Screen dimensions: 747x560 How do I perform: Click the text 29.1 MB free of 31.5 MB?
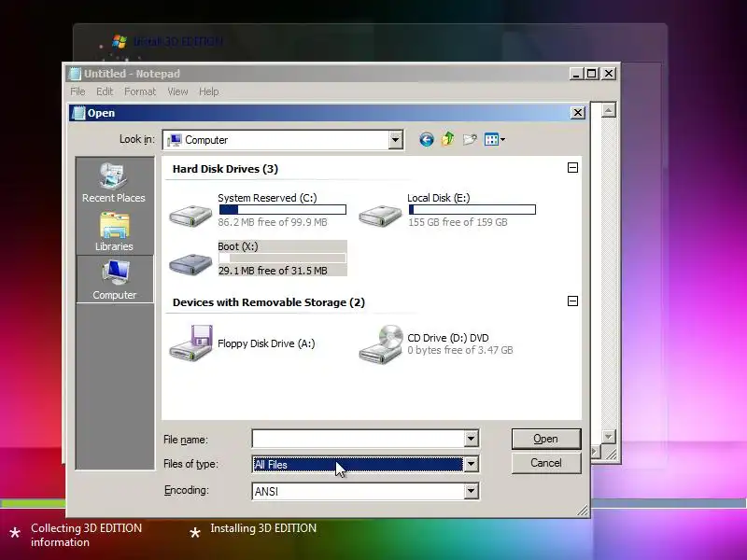click(273, 271)
